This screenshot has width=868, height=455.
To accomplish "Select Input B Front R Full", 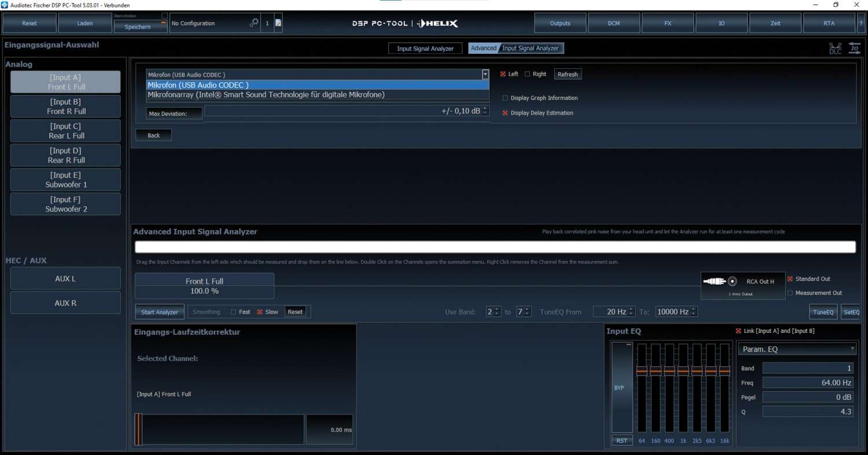I will tap(65, 107).
